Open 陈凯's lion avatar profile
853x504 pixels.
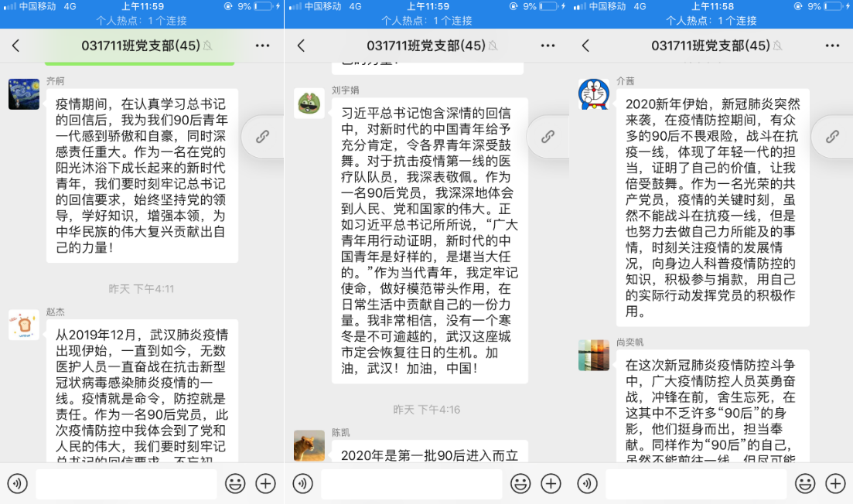pyautogui.click(x=309, y=446)
